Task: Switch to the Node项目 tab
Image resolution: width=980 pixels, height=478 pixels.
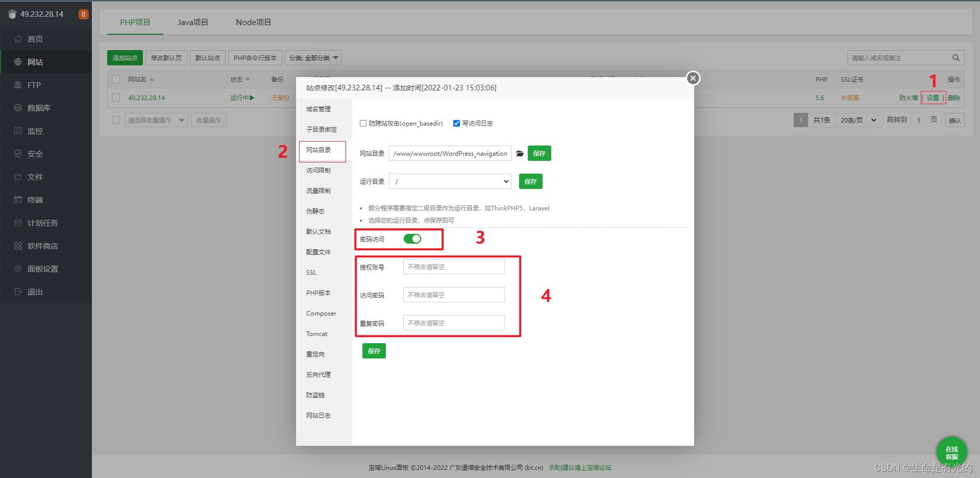Action: (253, 22)
